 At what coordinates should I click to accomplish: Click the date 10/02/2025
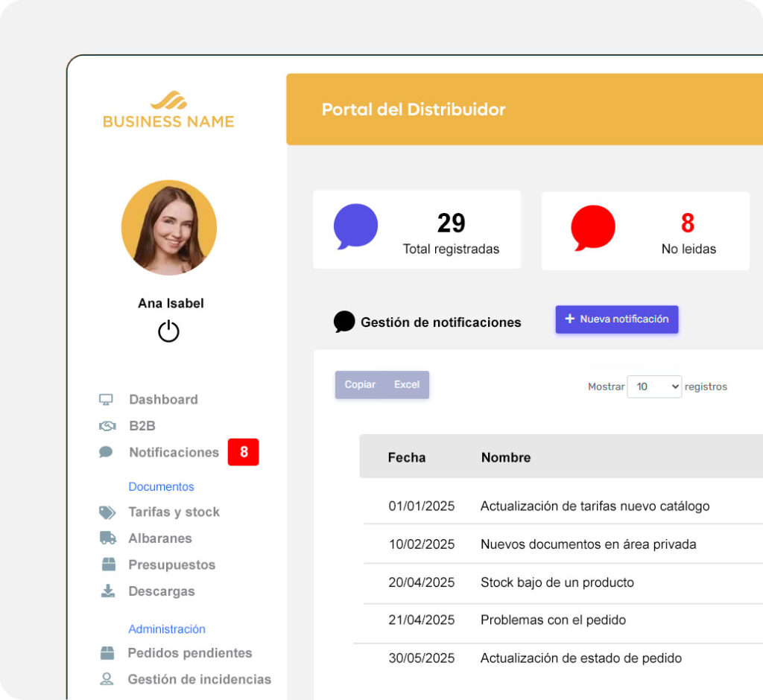pos(422,544)
